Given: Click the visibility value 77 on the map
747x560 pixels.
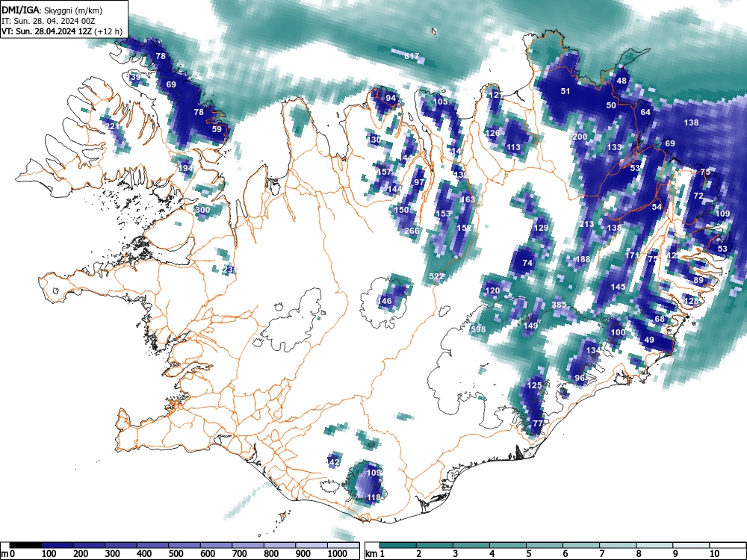Looking at the screenshot, I should coord(537,423).
